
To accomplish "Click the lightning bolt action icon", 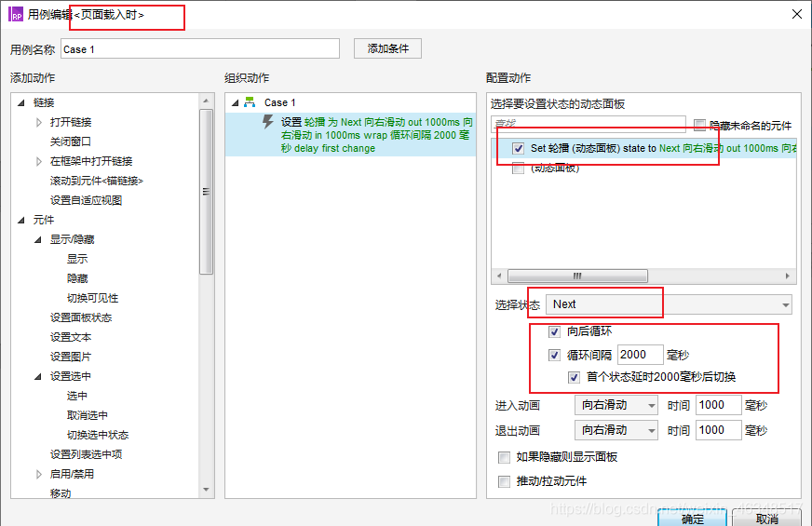I will 268,122.
